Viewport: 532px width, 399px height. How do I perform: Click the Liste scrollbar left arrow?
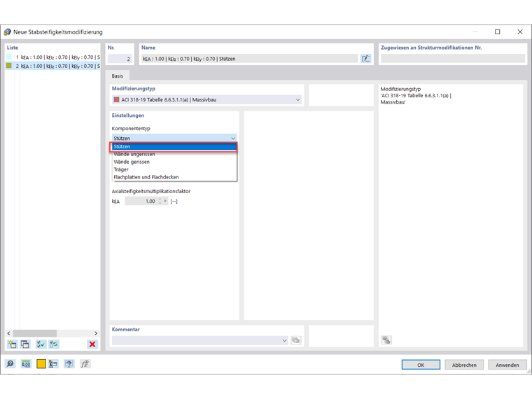(9, 333)
